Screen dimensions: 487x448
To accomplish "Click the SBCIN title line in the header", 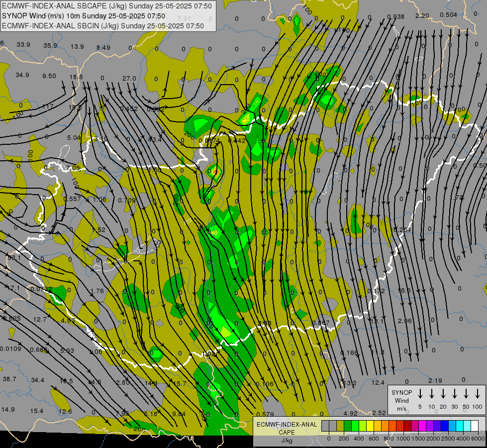I will (x=103, y=26).
